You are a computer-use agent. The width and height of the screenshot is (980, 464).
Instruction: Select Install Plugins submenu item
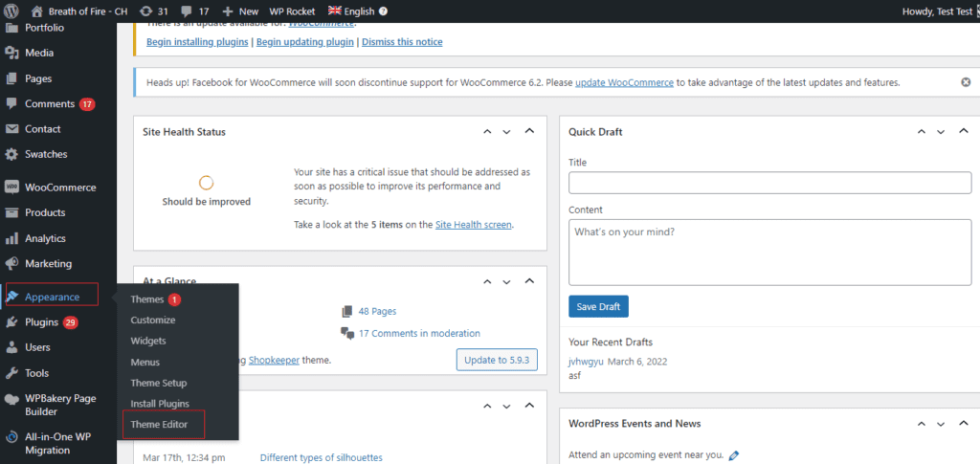[x=160, y=404]
